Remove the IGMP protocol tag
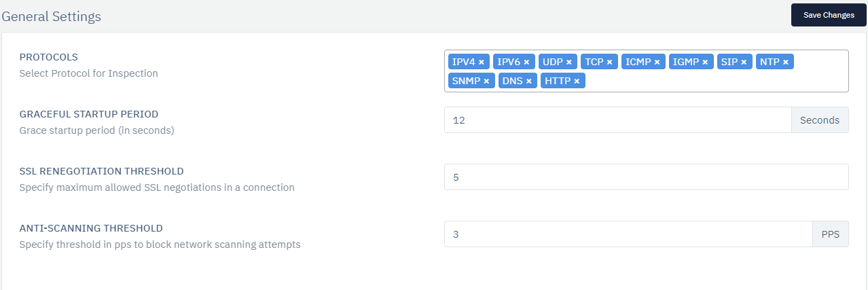Image resolution: width=868 pixels, height=290 pixels. (x=705, y=62)
